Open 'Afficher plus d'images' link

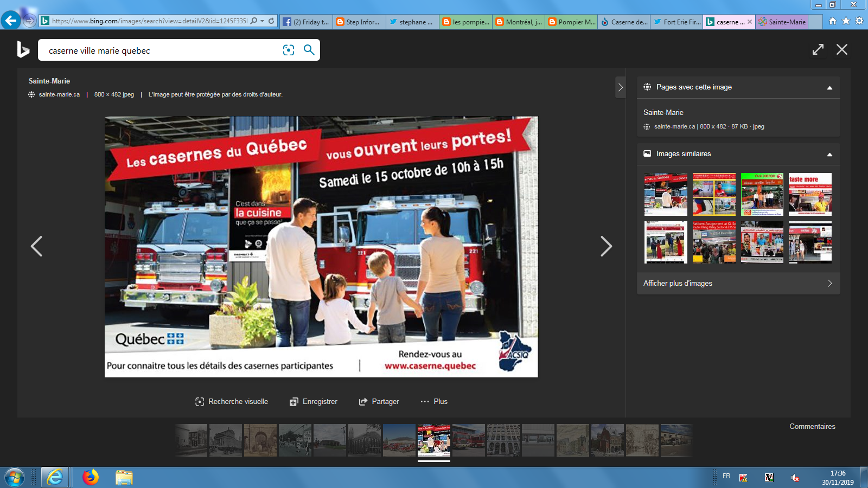tap(738, 283)
